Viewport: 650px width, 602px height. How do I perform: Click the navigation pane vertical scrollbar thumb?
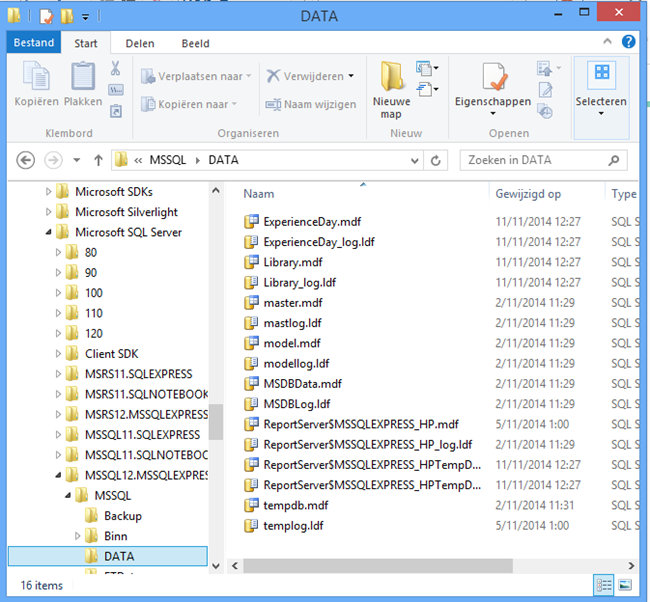[x=216, y=422]
